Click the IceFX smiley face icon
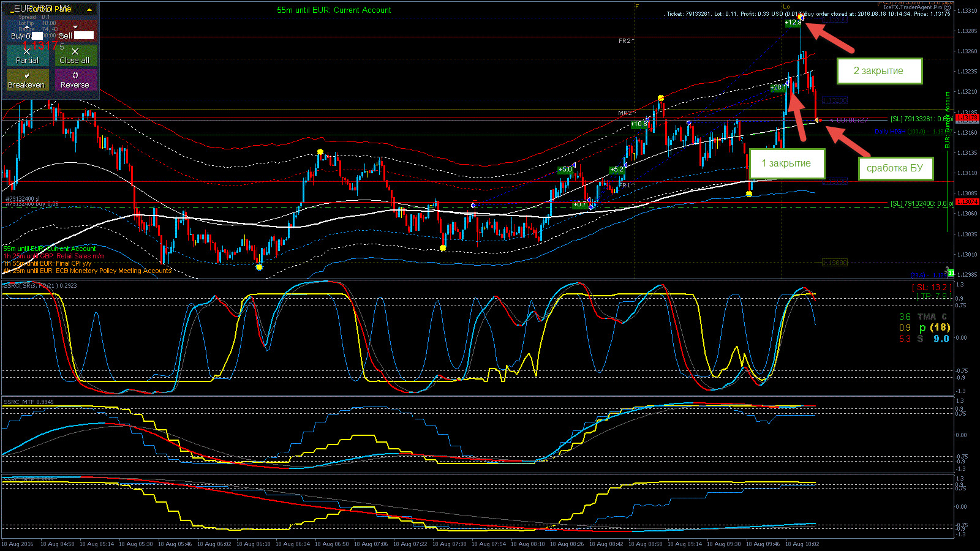Screen dimensions: 980x551 pyautogui.click(x=948, y=7)
